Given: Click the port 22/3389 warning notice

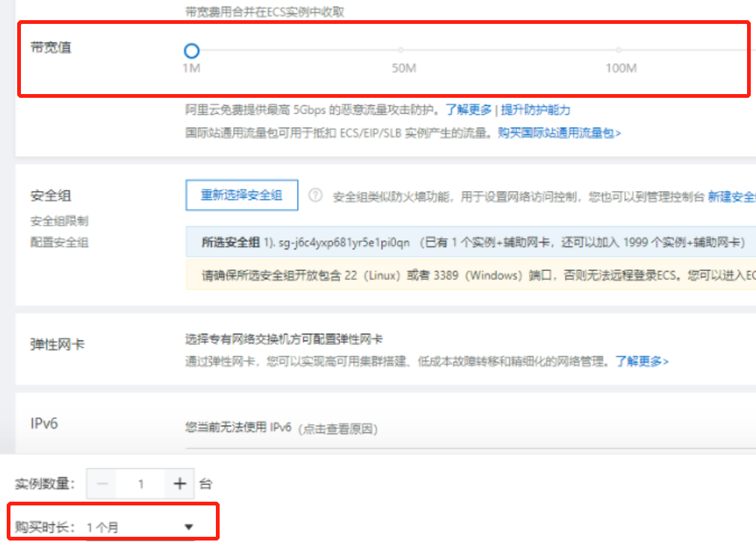Looking at the screenshot, I should coord(471,275).
